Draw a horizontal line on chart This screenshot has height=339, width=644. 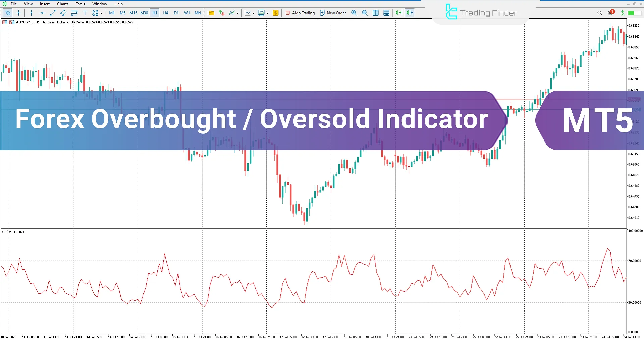click(42, 13)
